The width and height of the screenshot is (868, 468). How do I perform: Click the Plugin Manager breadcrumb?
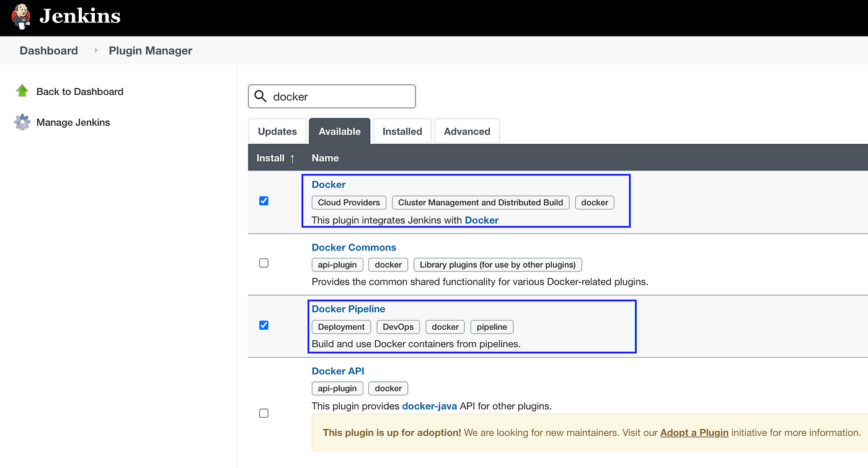click(151, 51)
